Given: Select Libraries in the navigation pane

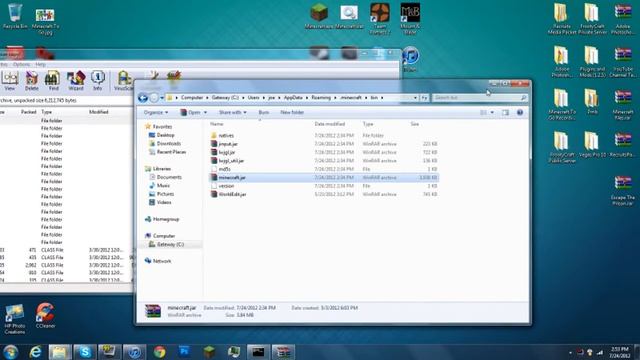Looking at the screenshot, I should tap(158, 169).
